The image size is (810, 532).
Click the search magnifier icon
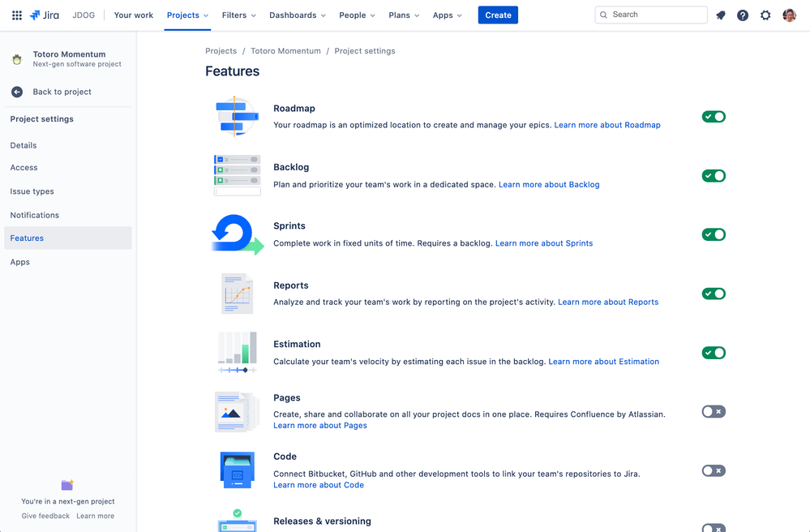coord(603,15)
